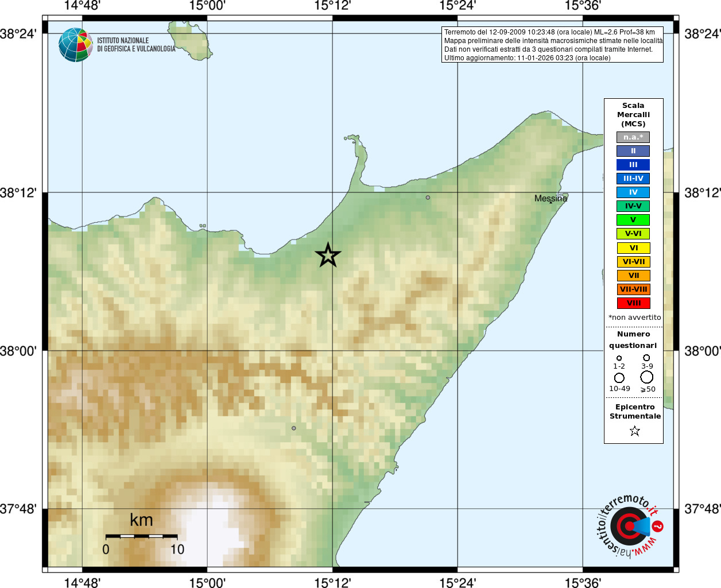The width and height of the screenshot is (721, 588).
Task: Select the green V intensity swatch
Action: coord(633,220)
